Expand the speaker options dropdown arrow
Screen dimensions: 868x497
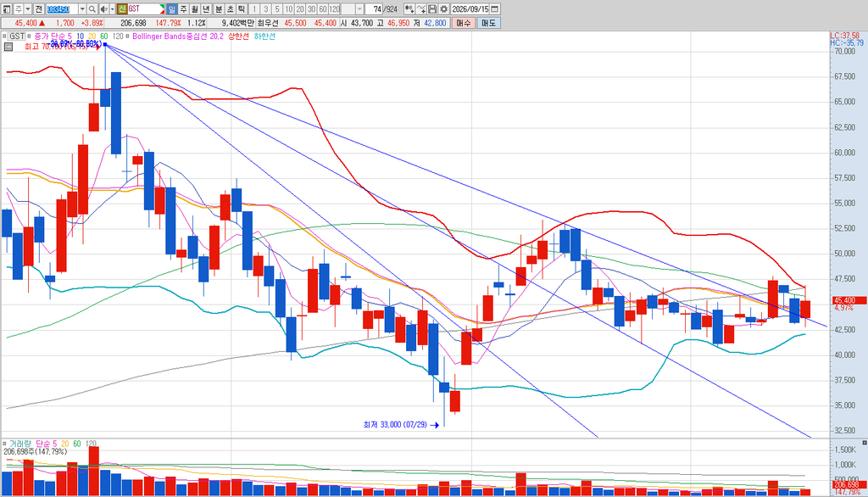(112, 8)
